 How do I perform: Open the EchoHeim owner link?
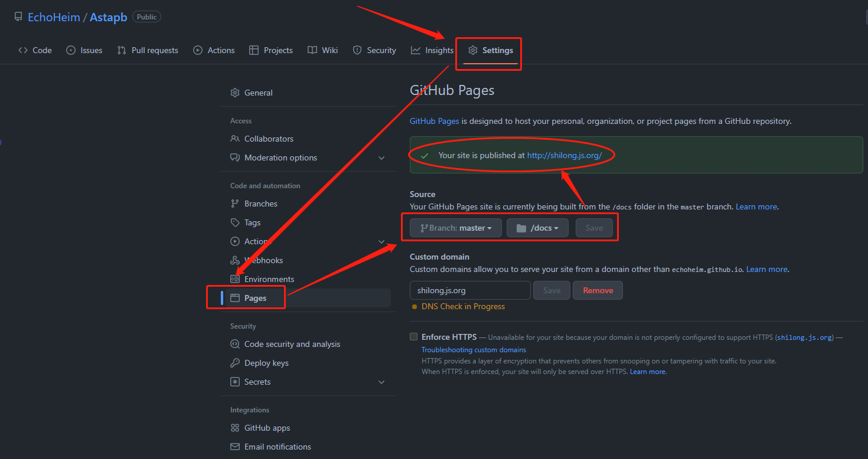click(x=54, y=17)
